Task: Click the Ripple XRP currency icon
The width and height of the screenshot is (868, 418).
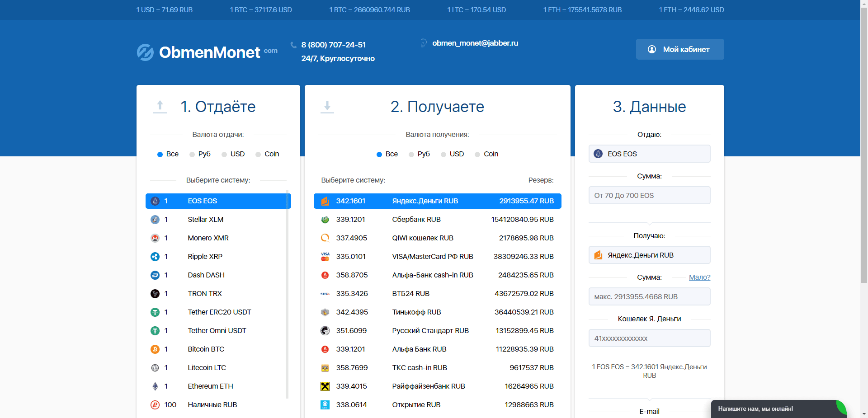Action: 155,256
